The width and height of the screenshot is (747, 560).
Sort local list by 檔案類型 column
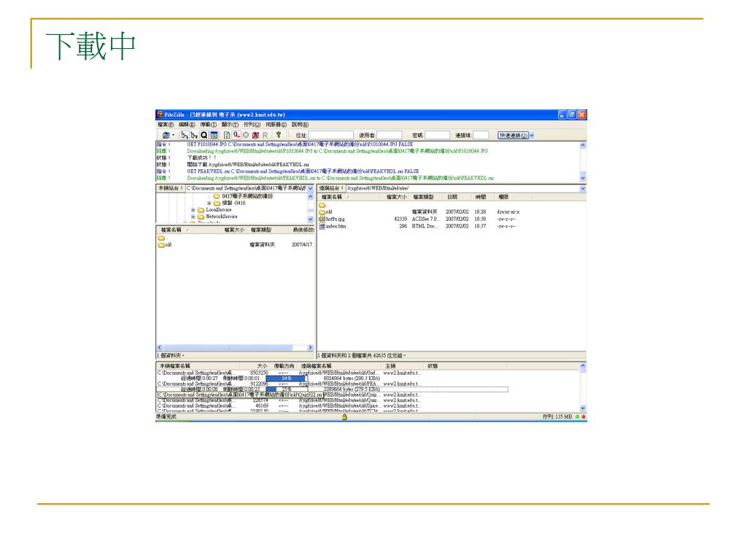(x=268, y=230)
